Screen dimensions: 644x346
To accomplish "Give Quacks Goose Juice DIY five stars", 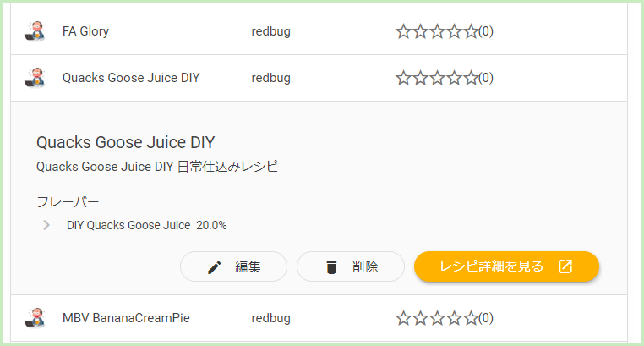I will (x=471, y=78).
